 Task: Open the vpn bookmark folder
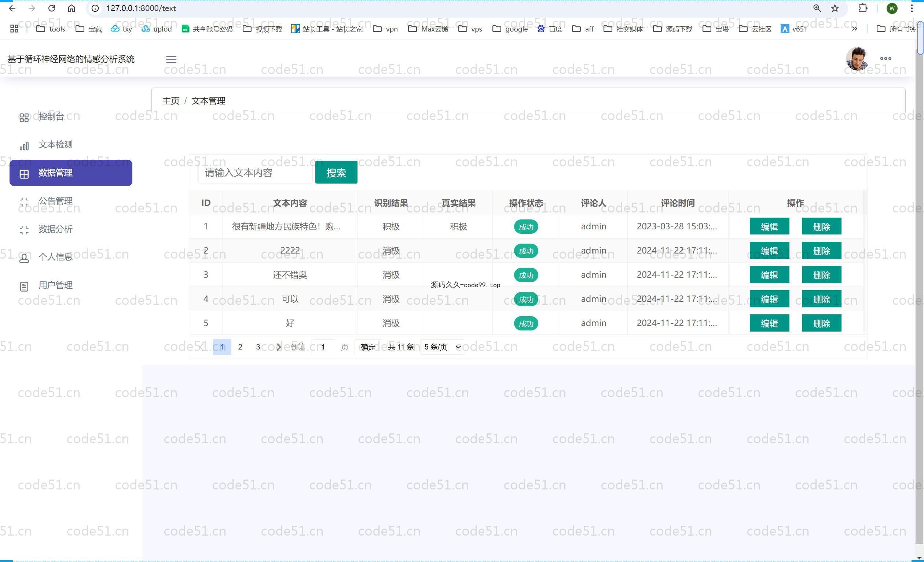pos(385,29)
